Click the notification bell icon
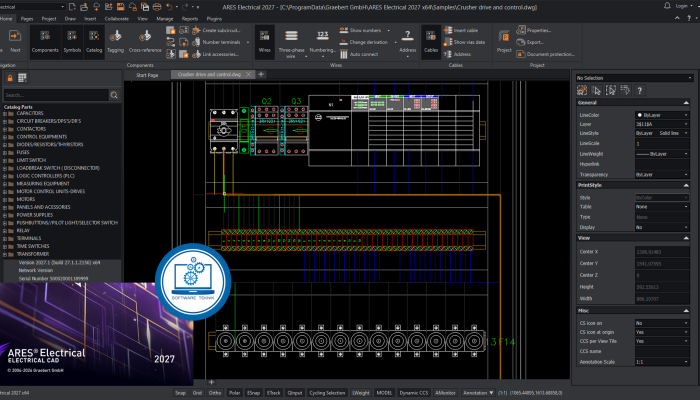The height and width of the screenshot is (400, 700). coord(667,6)
